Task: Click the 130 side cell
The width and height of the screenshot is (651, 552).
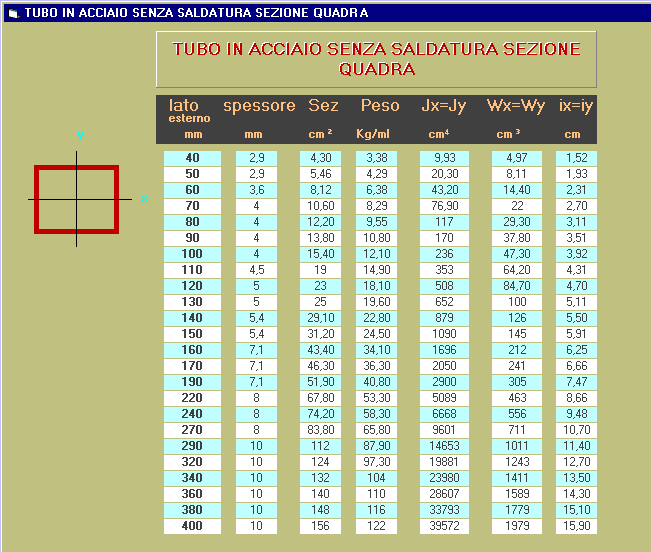Action: click(192, 302)
